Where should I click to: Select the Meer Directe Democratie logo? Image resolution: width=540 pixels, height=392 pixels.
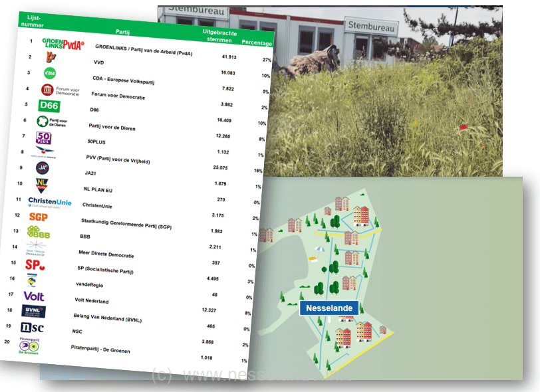click(35, 248)
